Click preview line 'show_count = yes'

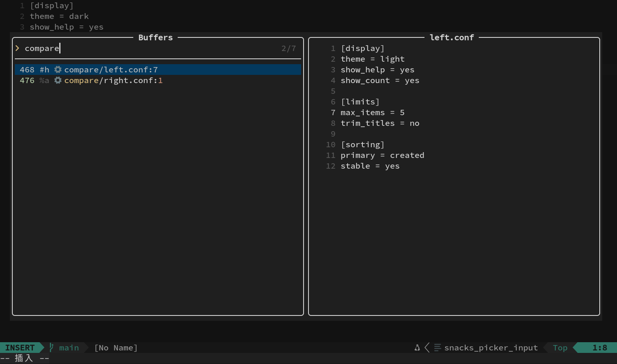click(x=380, y=80)
